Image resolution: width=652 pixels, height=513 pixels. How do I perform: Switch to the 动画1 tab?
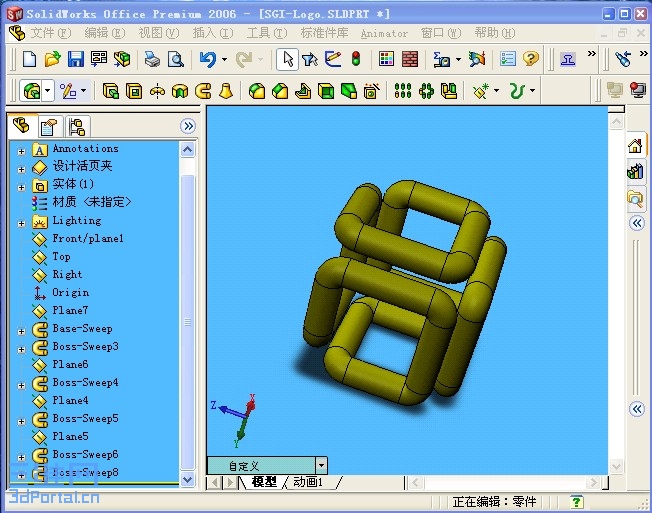(x=308, y=482)
